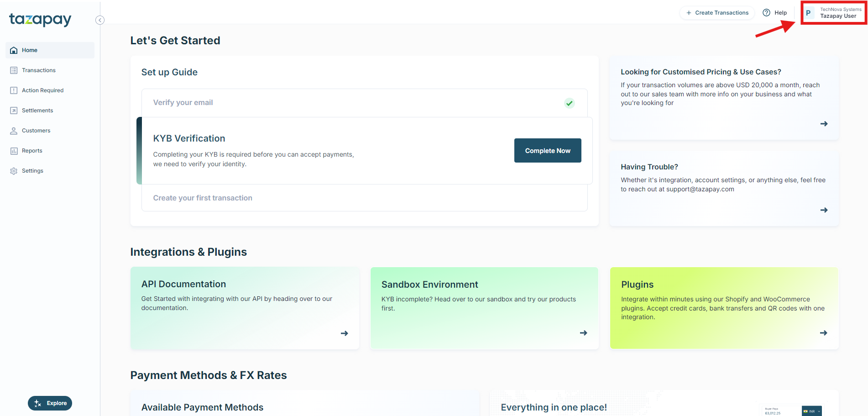Click the Everything in one place! heading
The width and height of the screenshot is (868, 416).
click(x=554, y=407)
